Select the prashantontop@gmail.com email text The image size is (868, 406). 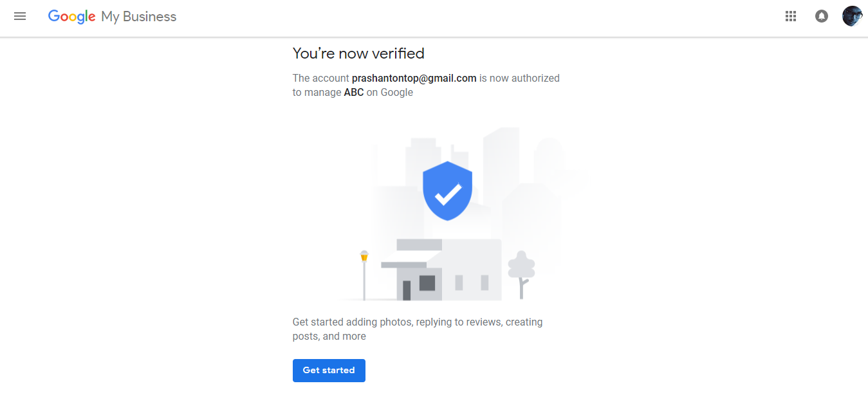pyautogui.click(x=414, y=78)
